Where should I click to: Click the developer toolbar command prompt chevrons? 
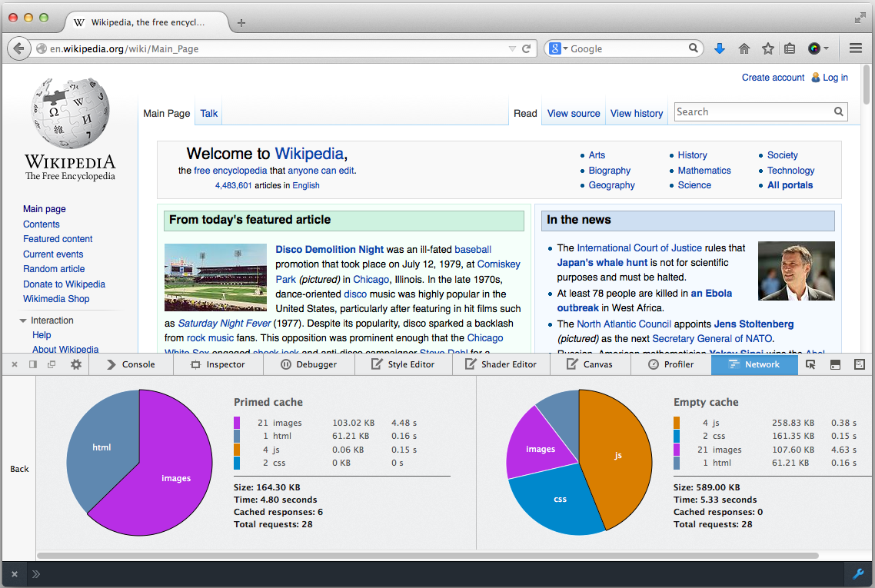(x=36, y=574)
